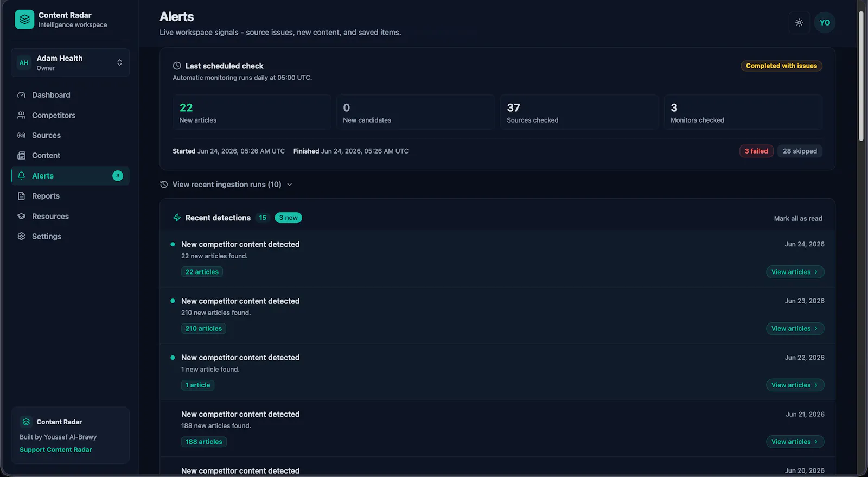Click Completed with issues status badge
The width and height of the screenshot is (868, 477).
(781, 66)
